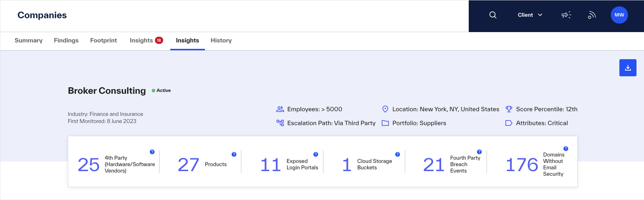Click 'Escalation Path: Via Third Party' text

[x=331, y=123]
